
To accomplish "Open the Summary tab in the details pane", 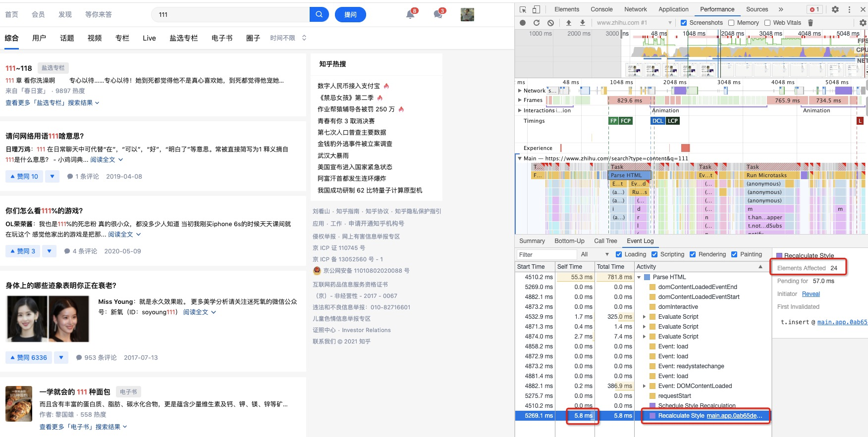I will tap(532, 241).
